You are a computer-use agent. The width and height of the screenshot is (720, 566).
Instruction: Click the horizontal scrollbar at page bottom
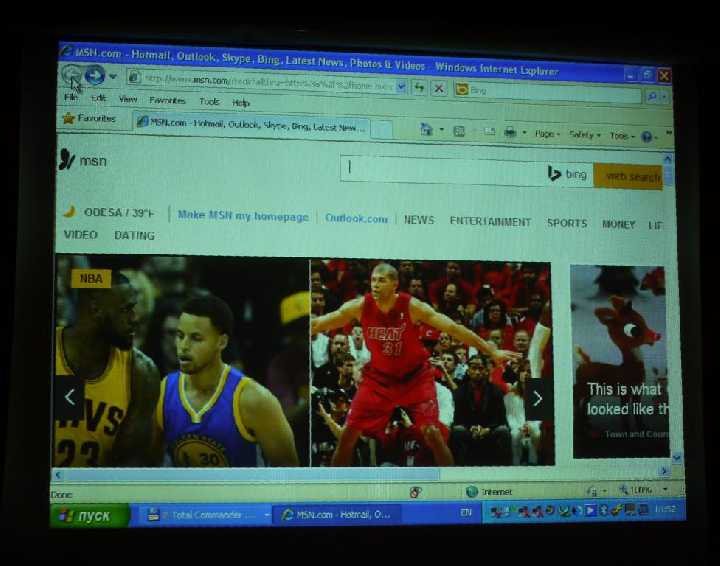pos(360,473)
